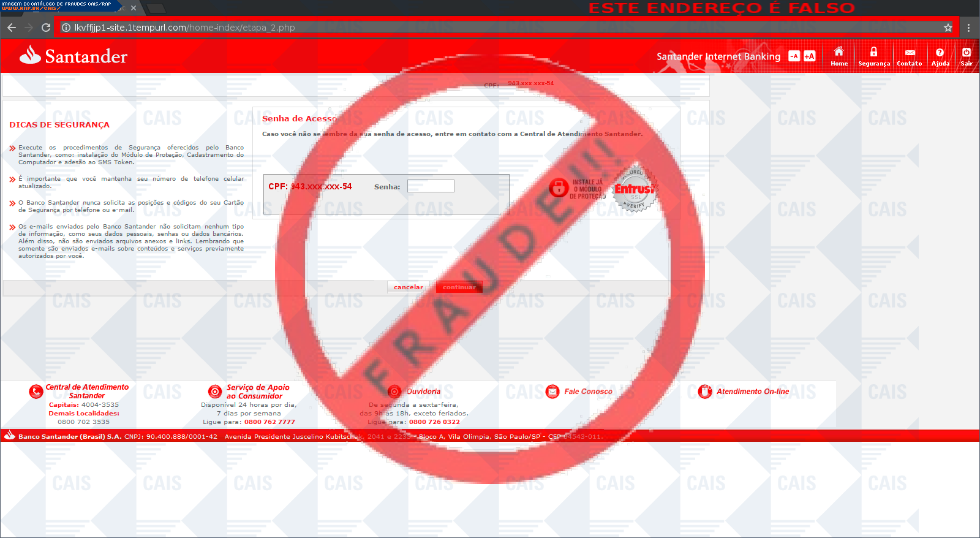The image size is (980, 538).
Task: Reload the page with refresh icon
Action: 46,28
